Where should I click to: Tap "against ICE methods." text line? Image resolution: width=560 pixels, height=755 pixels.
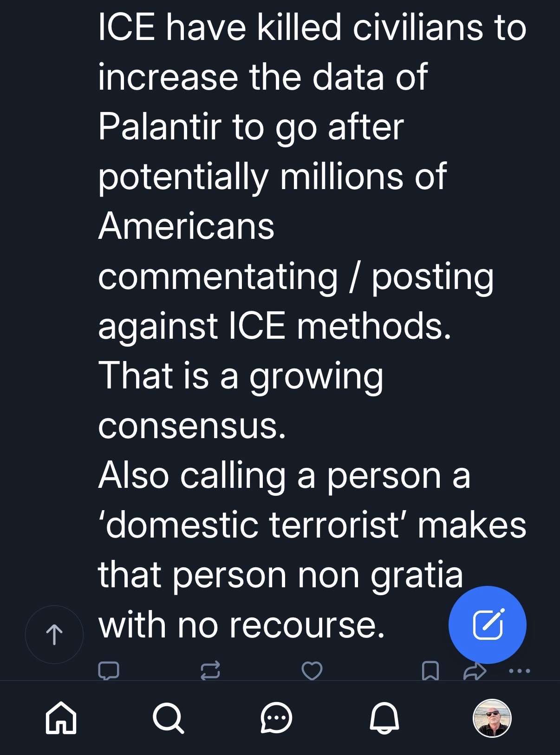[274, 326]
